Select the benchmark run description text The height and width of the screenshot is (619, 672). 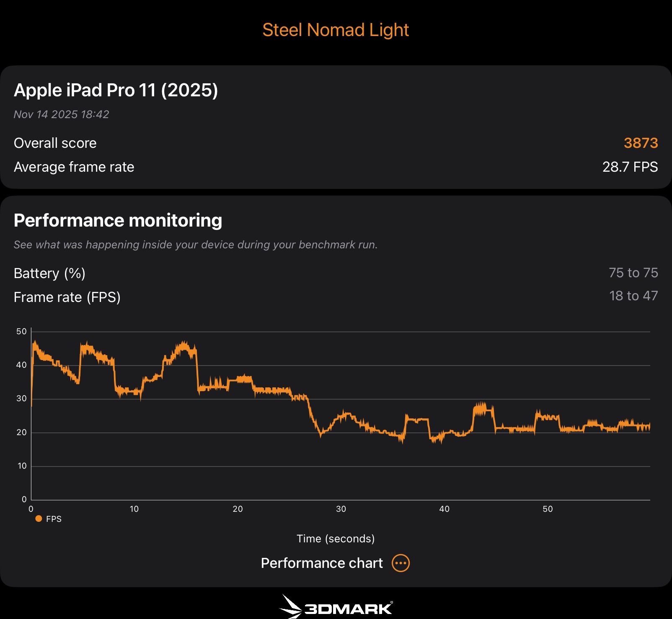pos(196,245)
